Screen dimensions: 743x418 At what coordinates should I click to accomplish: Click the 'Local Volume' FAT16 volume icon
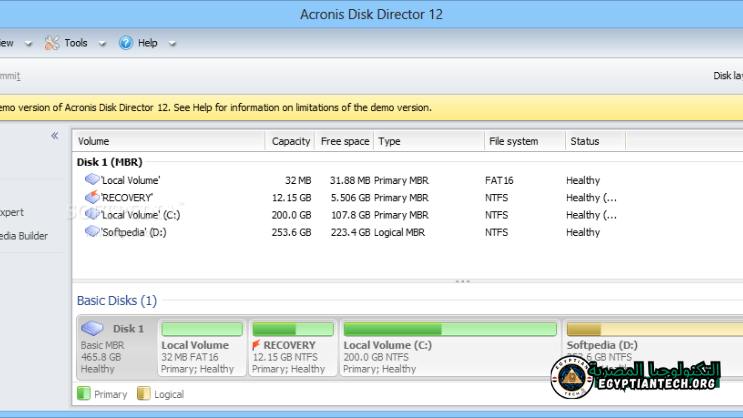pyautogui.click(x=92, y=180)
